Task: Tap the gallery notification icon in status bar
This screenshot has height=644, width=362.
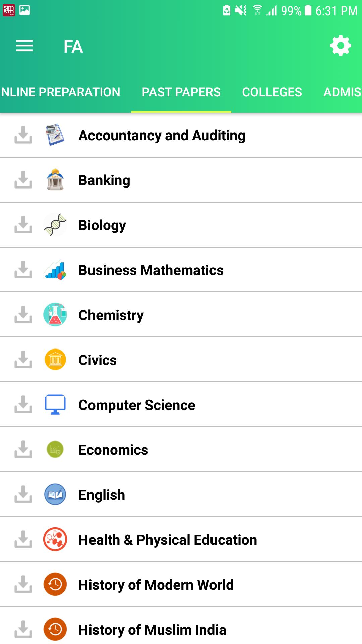Action: [x=25, y=10]
